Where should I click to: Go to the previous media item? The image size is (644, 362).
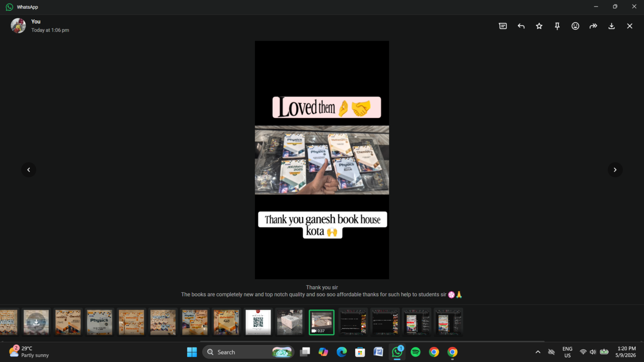(x=29, y=170)
